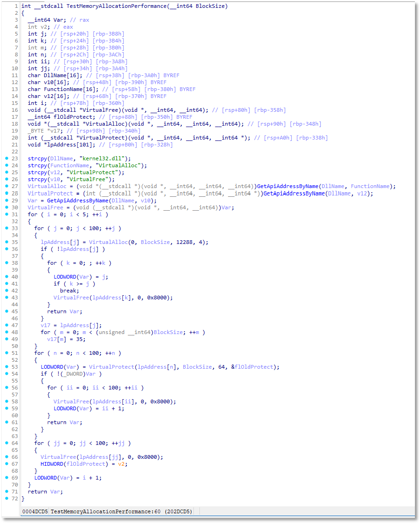The image size is (420, 523).
Task: Set a breakpoint using line 35's dot
Action: pos(6,242)
